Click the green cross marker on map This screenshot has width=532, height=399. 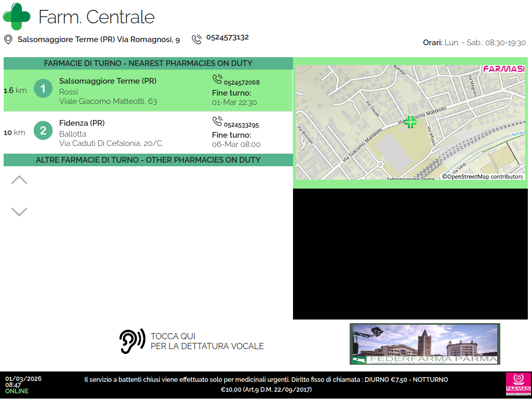click(410, 122)
